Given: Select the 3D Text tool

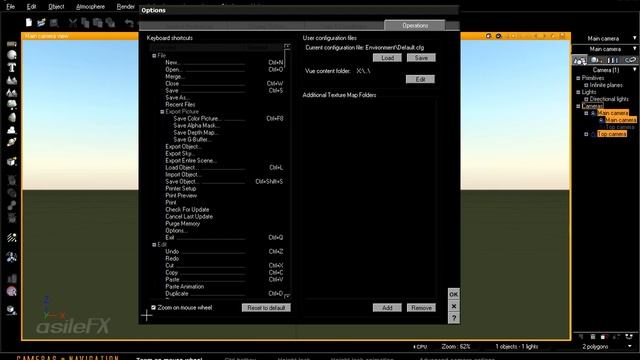Looking at the screenshot, I should tap(12, 67).
